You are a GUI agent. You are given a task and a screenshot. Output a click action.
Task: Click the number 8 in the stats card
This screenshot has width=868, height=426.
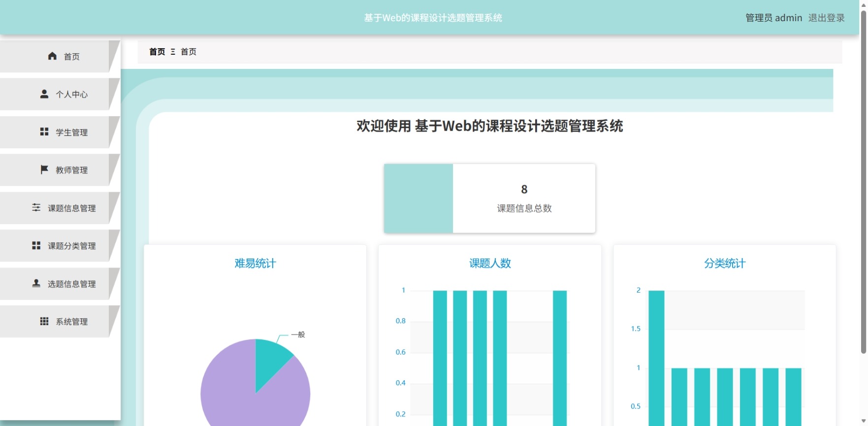pos(524,190)
